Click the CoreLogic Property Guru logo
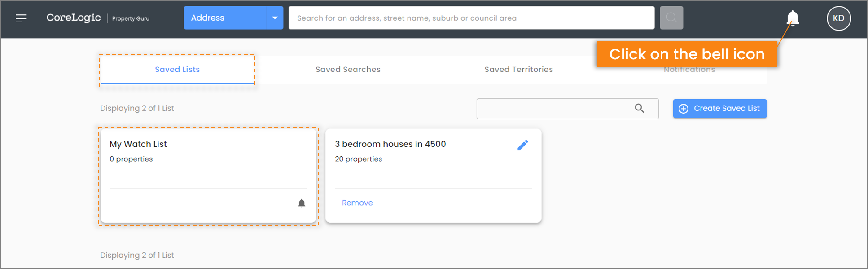 (x=98, y=18)
